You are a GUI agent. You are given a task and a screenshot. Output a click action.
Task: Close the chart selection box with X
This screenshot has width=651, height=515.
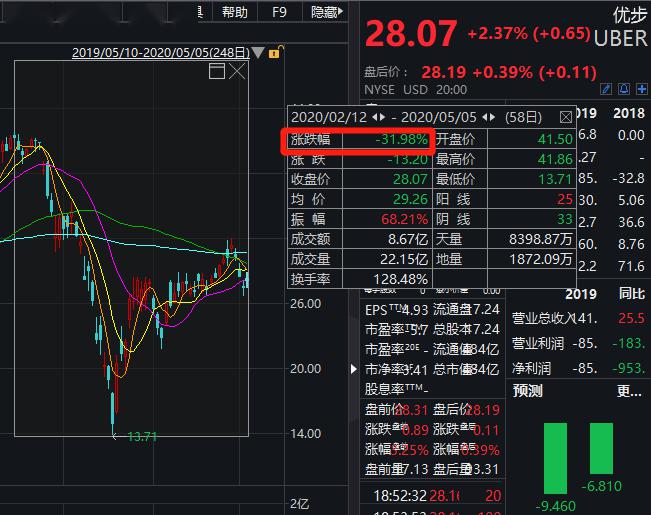pyautogui.click(x=237, y=71)
